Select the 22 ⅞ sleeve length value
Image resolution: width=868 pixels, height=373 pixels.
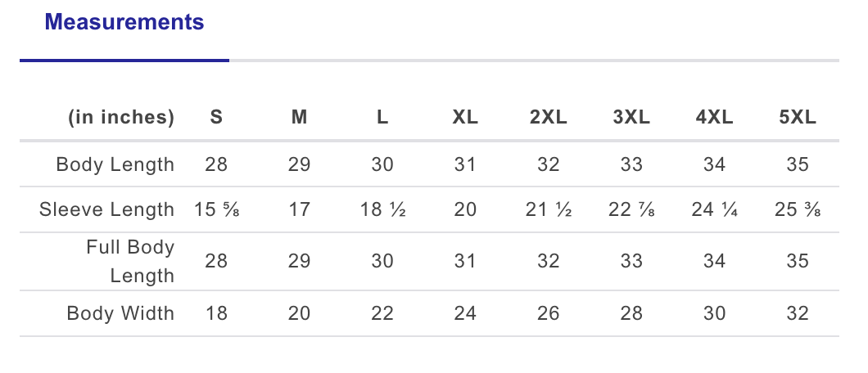click(x=631, y=209)
